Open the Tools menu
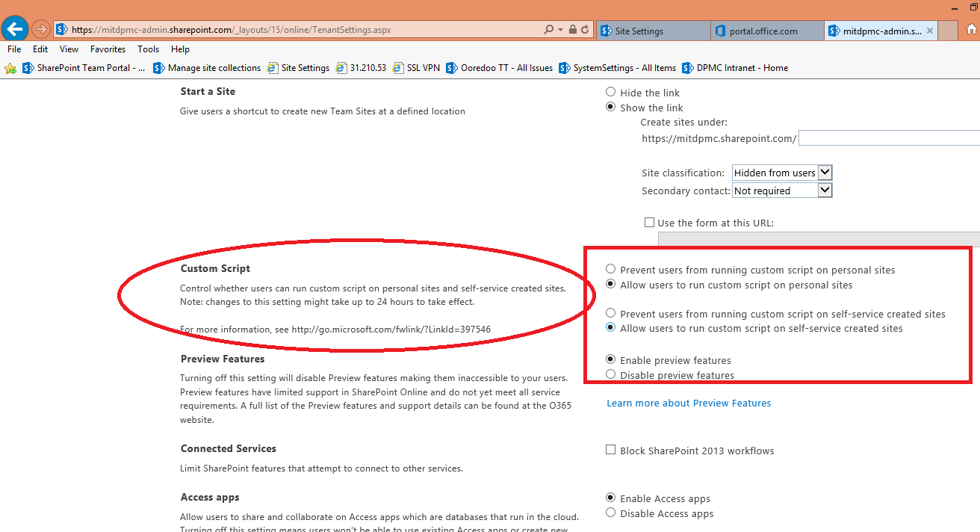The width and height of the screenshot is (980, 532). (148, 49)
